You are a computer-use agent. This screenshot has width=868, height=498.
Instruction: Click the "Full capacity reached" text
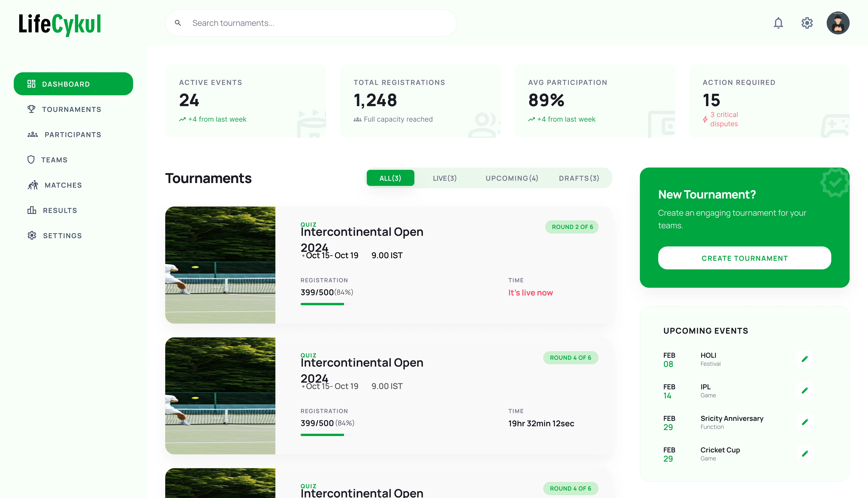coord(398,119)
